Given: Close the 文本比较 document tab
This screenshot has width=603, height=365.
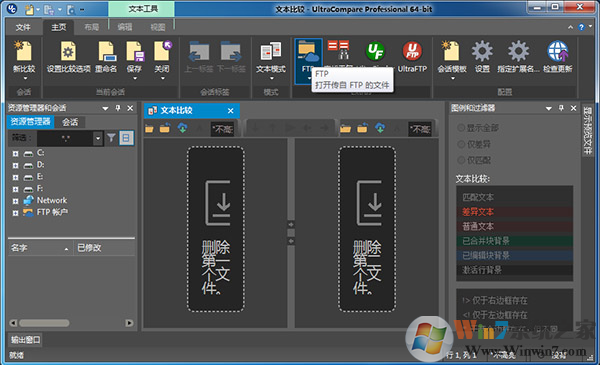Looking at the screenshot, I should click(x=230, y=111).
